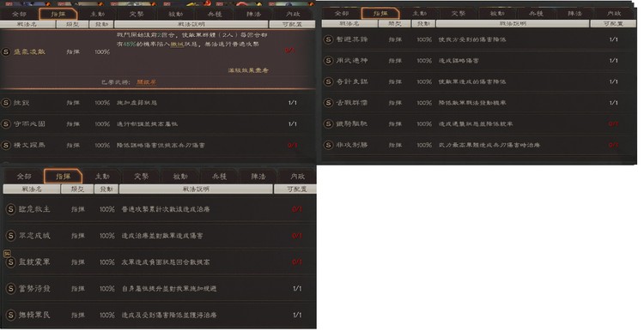
Task: Click red 0/1 count in 臨危救主 row
Action: (297, 209)
